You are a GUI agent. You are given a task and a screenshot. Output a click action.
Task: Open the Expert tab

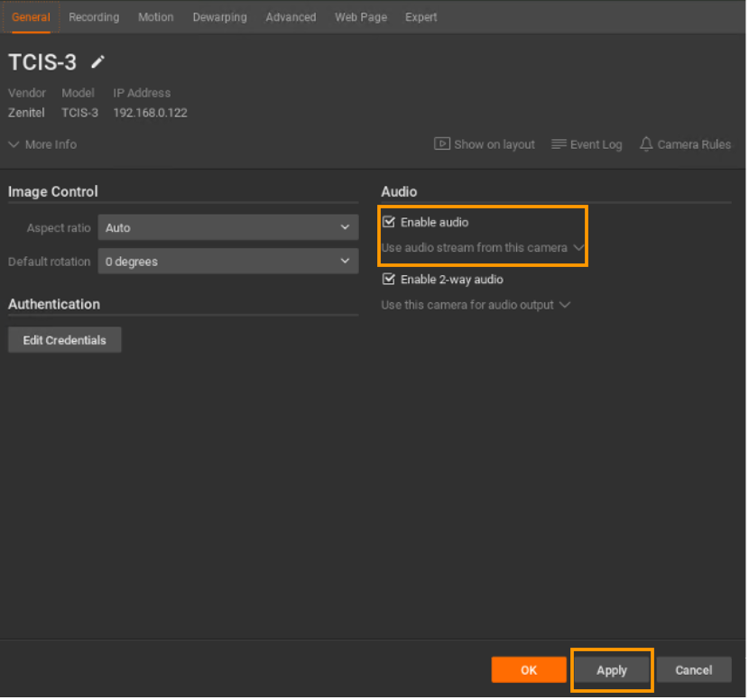point(421,17)
